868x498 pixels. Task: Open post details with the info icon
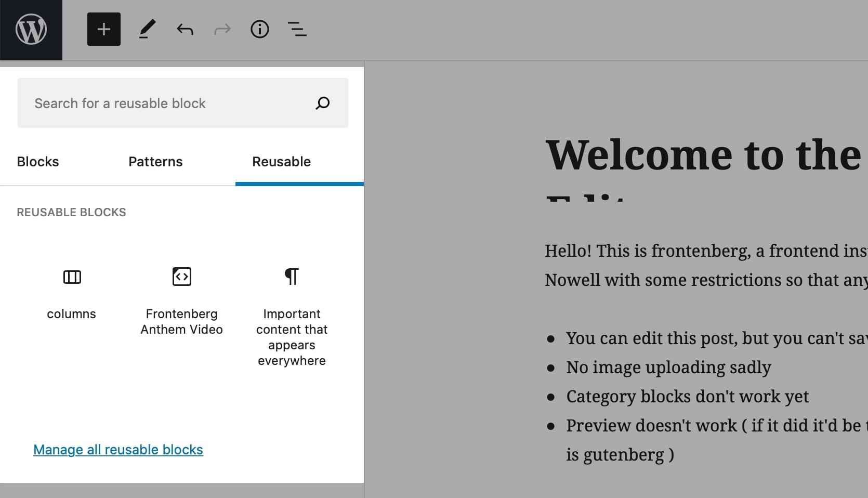(x=260, y=29)
